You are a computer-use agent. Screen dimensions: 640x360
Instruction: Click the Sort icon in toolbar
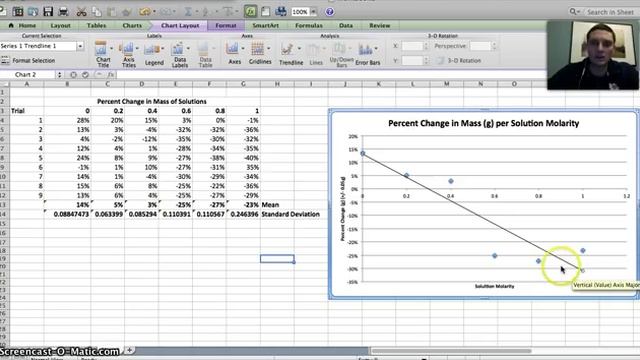(206, 12)
